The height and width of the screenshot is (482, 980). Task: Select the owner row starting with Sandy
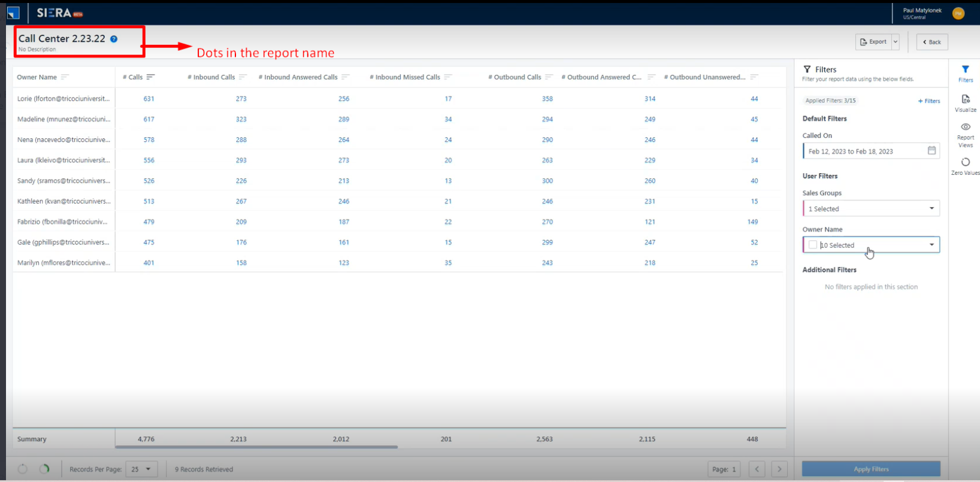point(63,181)
